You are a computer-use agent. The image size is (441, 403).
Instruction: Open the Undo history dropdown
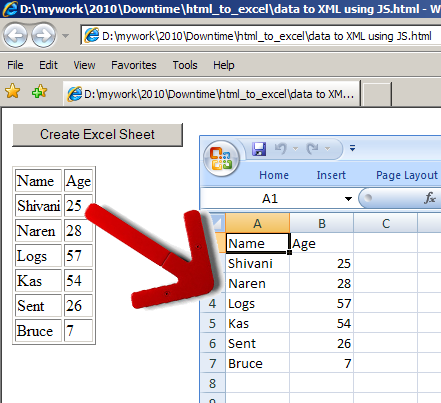295,149
